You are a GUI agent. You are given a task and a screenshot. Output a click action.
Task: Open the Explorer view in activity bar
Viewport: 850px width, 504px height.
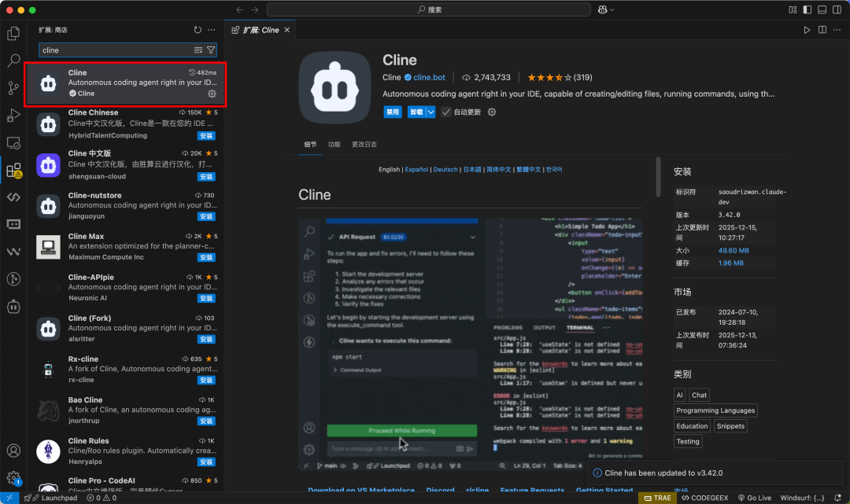[13, 34]
